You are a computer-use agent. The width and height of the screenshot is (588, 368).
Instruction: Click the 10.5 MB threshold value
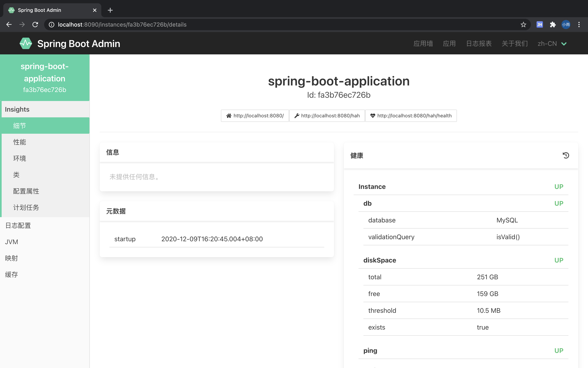pos(488,311)
